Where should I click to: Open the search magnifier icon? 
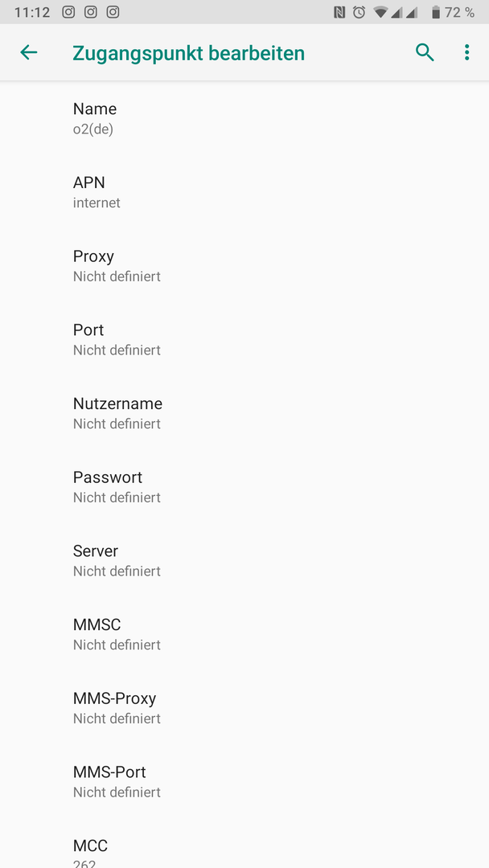pos(425,52)
